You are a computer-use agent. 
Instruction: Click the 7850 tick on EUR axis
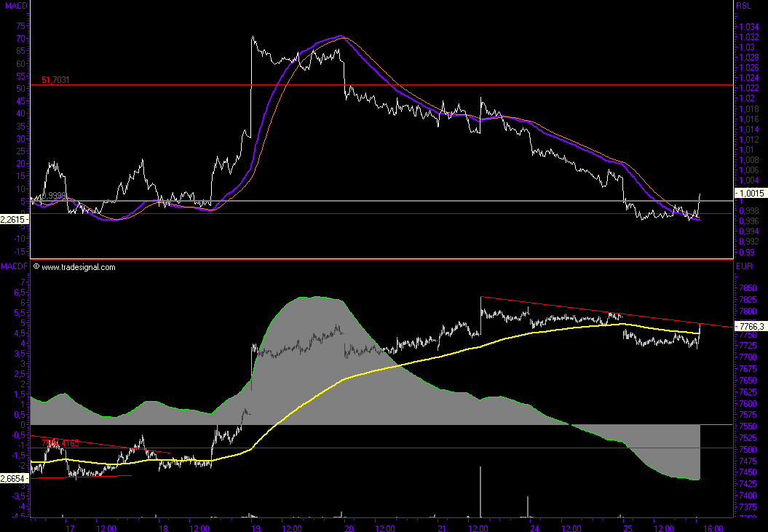point(746,288)
